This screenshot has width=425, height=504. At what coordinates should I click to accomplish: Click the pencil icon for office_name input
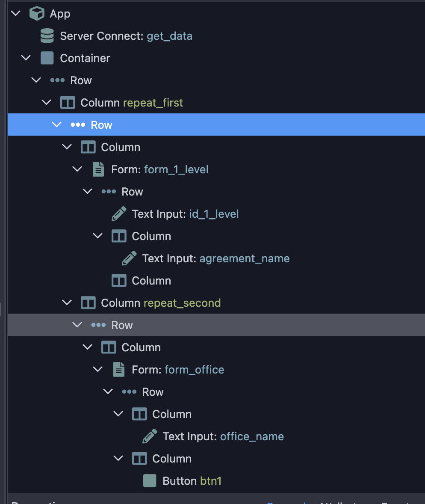[x=150, y=436]
